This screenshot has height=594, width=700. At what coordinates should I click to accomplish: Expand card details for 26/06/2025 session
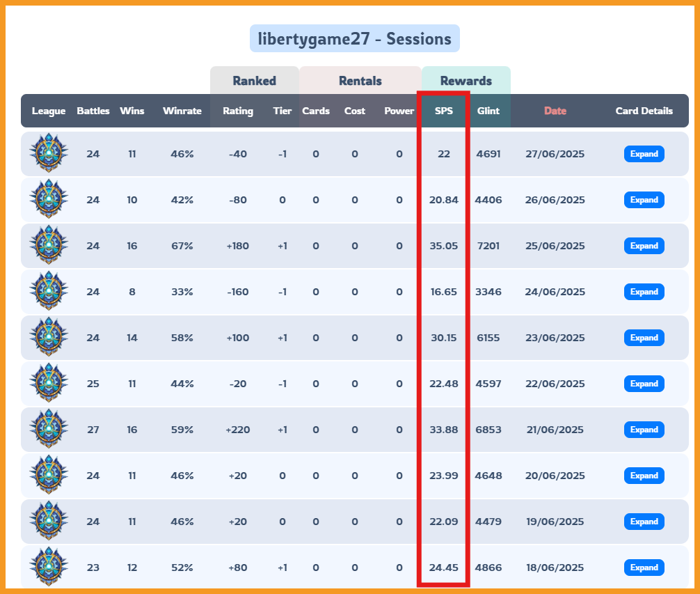[x=644, y=200]
